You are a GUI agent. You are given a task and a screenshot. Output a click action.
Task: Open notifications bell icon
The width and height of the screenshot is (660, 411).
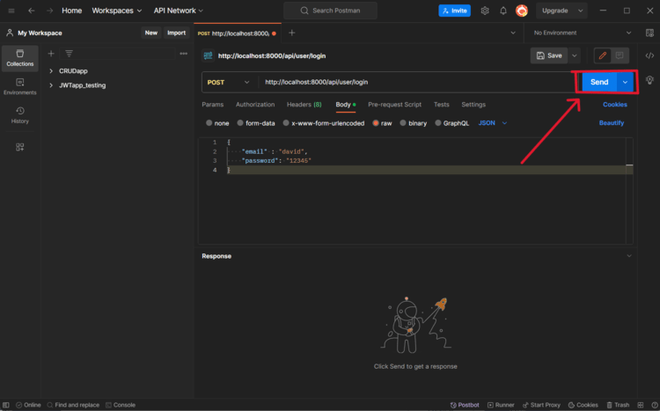click(503, 11)
